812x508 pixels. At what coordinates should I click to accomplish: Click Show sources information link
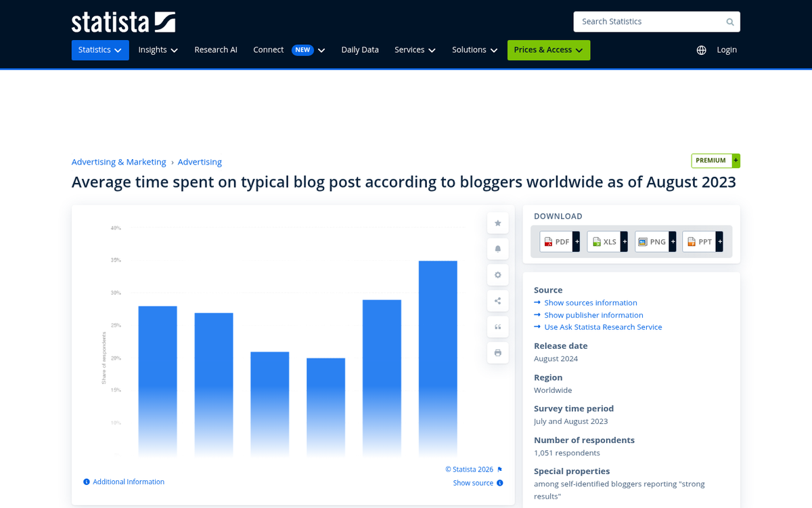pyautogui.click(x=590, y=302)
